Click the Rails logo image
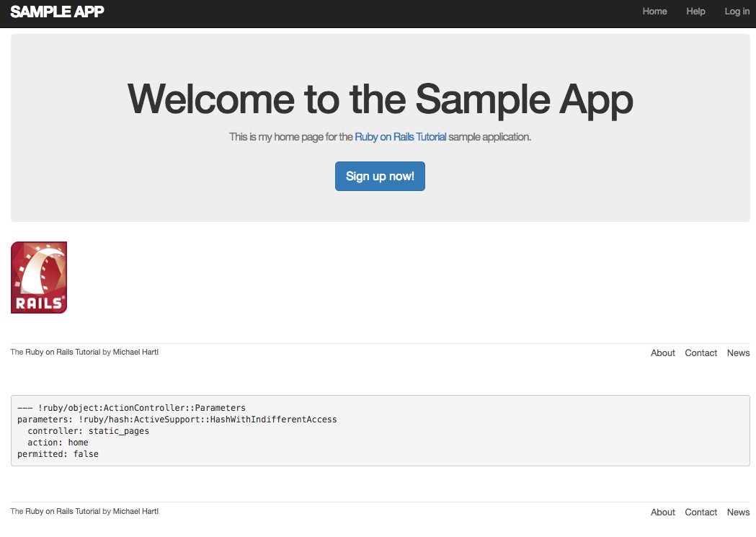 point(39,278)
